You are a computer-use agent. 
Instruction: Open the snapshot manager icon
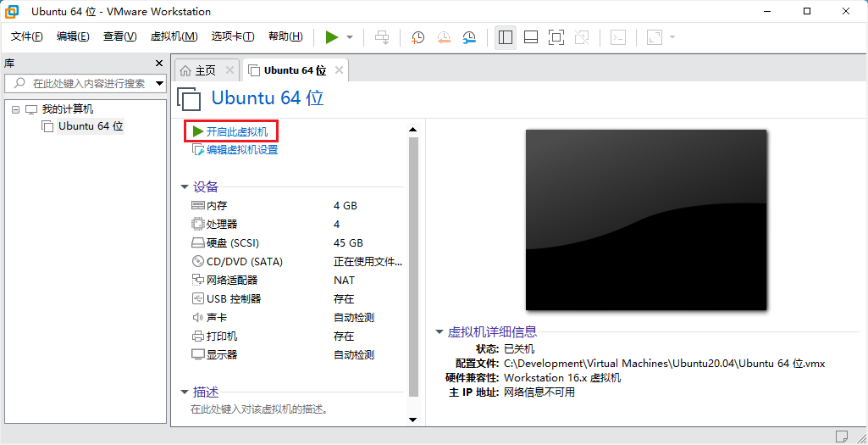pyautogui.click(x=469, y=37)
